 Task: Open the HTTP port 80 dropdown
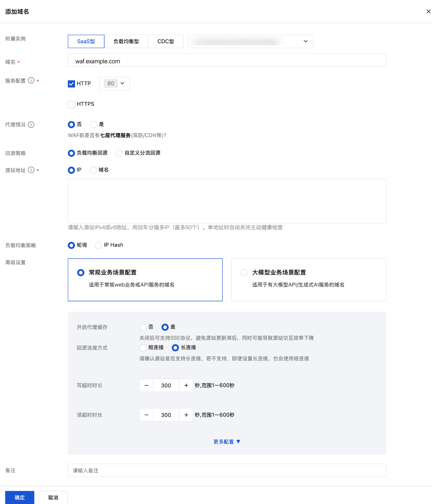tap(115, 84)
